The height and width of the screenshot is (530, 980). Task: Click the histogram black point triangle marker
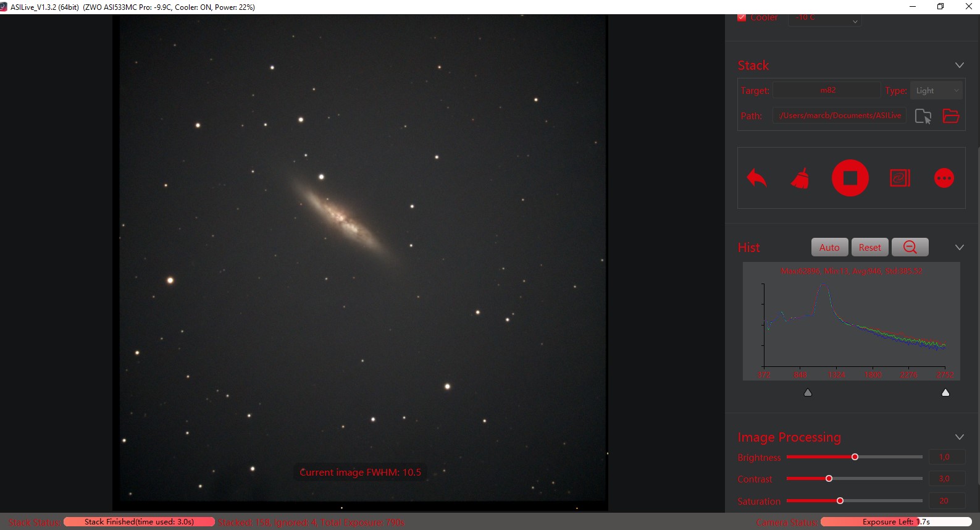pos(808,392)
